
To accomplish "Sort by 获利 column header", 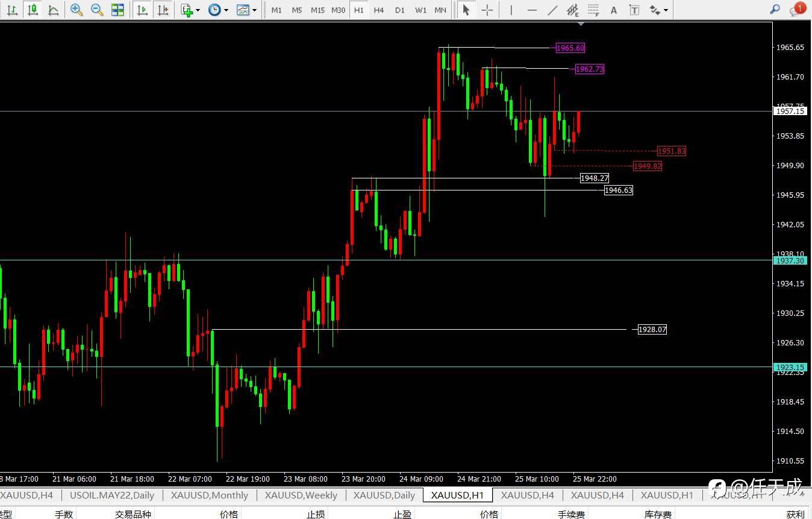I will [795, 514].
